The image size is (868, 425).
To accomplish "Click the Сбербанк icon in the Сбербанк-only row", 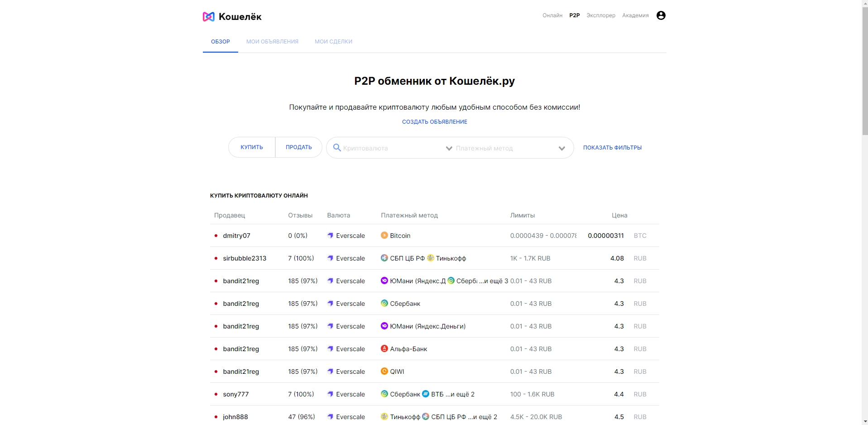I will tap(384, 303).
